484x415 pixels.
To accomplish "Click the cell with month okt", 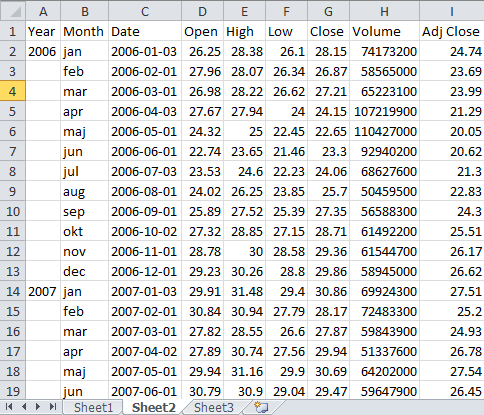I will pos(84,231).
